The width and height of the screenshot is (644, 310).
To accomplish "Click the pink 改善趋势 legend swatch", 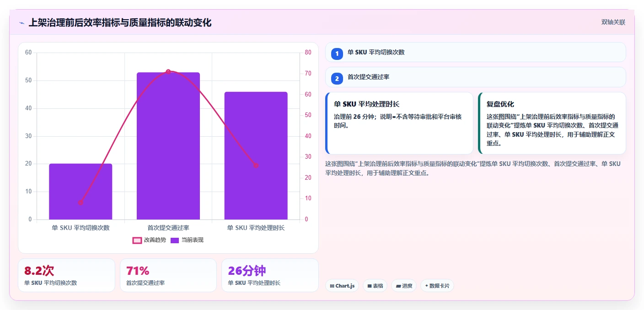I will click(137, 240).
